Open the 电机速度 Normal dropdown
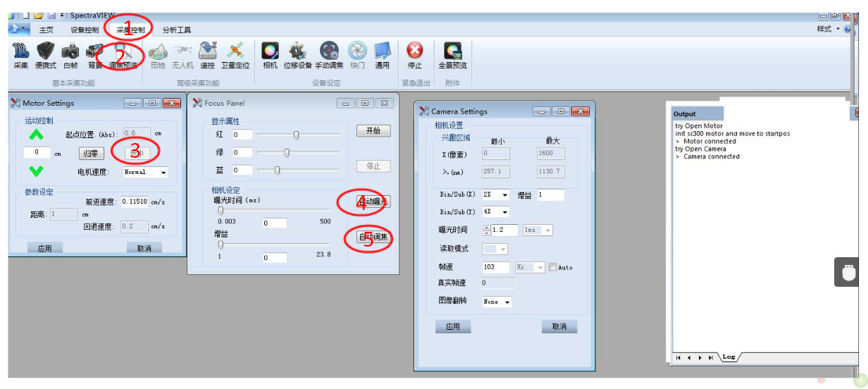 145,172
